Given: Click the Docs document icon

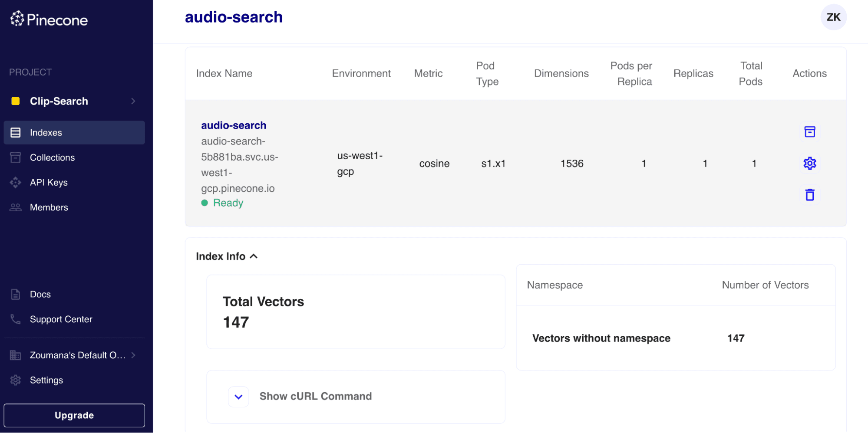Looking at the screenshot, I should point(16,294).
